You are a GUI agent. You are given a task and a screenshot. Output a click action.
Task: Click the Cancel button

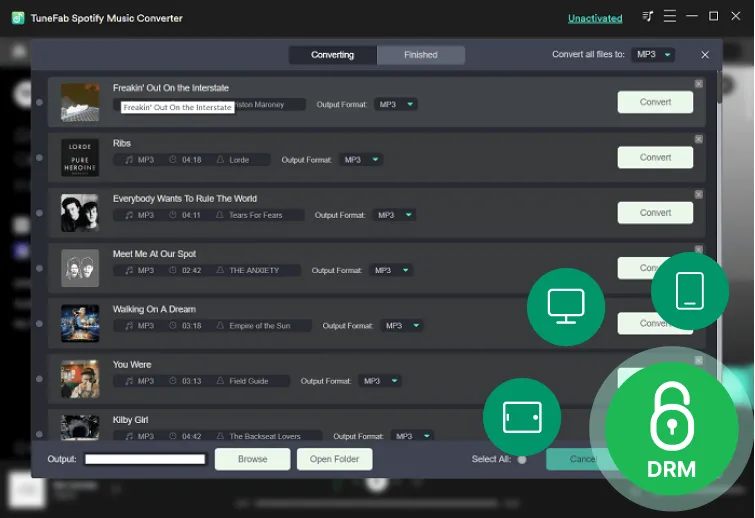(x=575, y=459)
